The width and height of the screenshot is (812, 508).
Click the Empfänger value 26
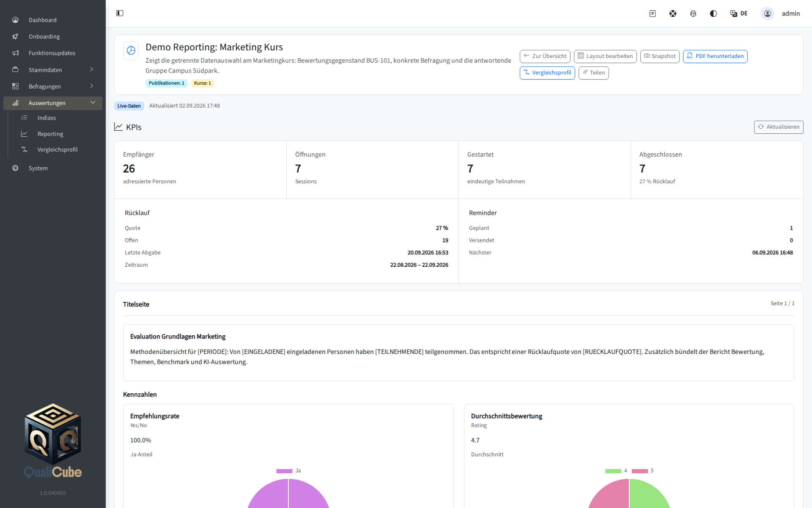[x=129, y=168]
